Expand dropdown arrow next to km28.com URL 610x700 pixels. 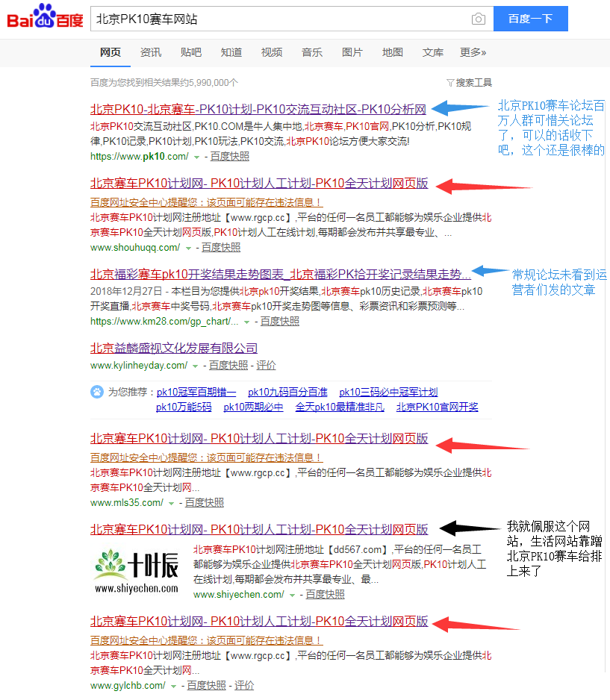click(x=246, y=322)
